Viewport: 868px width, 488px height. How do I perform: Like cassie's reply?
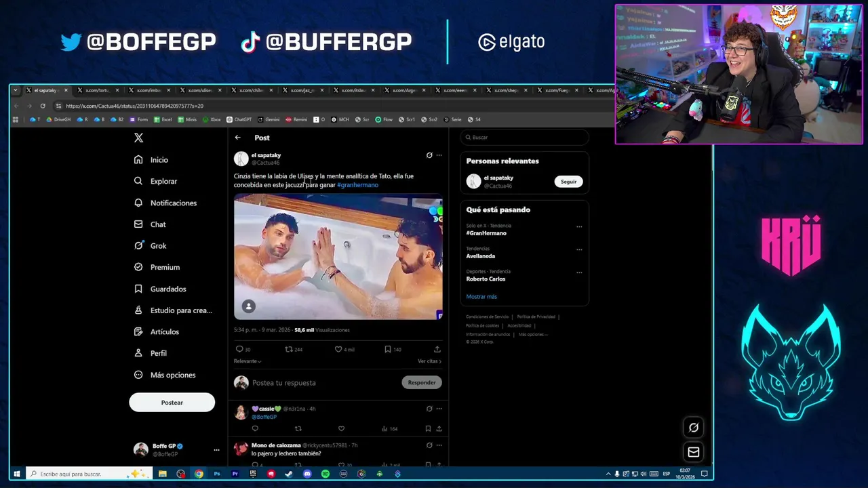[x=341, y=428]
